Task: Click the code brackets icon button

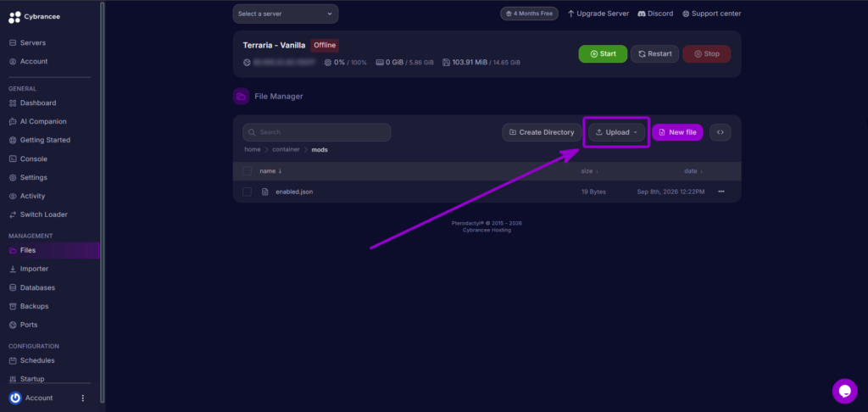Action: (x=721, y=132)
